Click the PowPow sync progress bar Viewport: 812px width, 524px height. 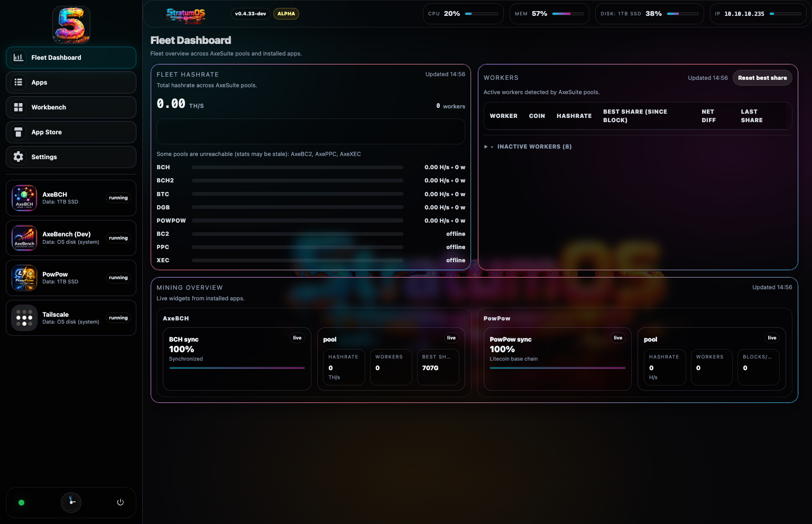tap(558, 367)
